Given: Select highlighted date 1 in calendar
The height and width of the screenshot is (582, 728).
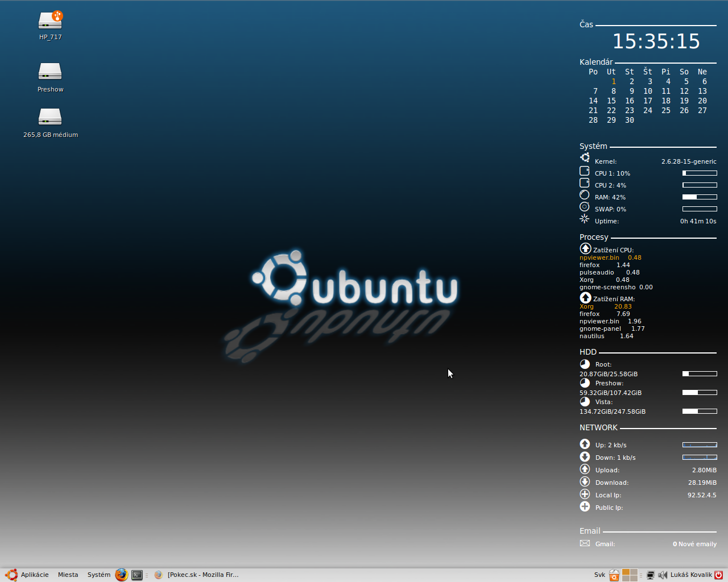Looking at the screenshot, I should point(614,82).
